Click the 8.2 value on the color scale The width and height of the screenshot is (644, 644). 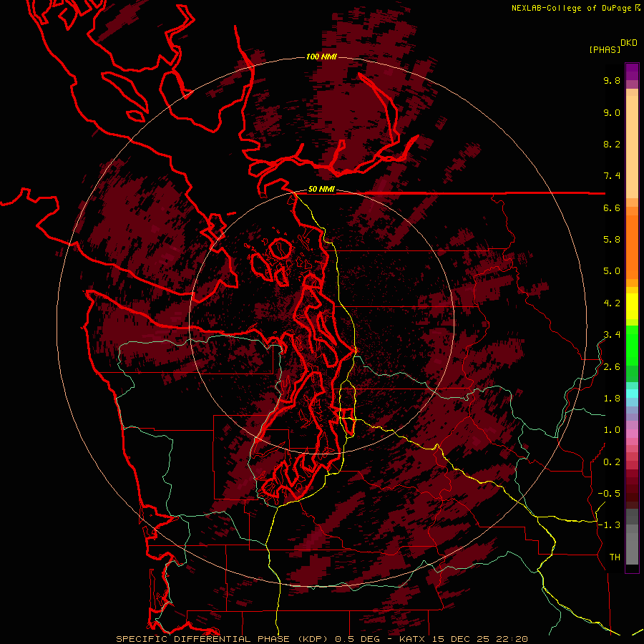click(612, 144)
